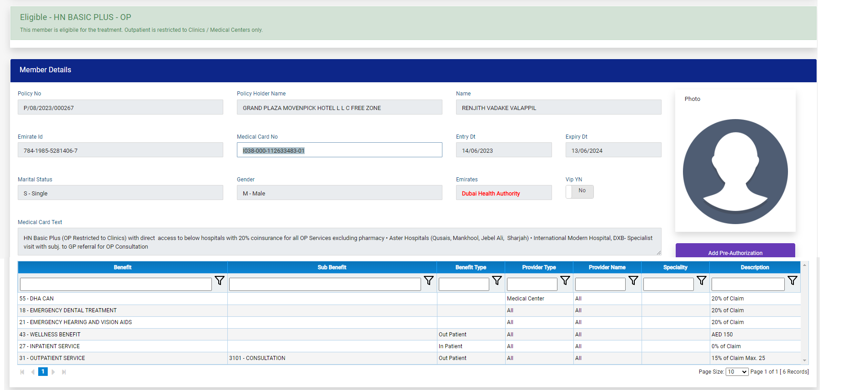The height and width of the screenshot is (390, 868).
Task: Select page 1 in the pager
Action: point(43,372)
